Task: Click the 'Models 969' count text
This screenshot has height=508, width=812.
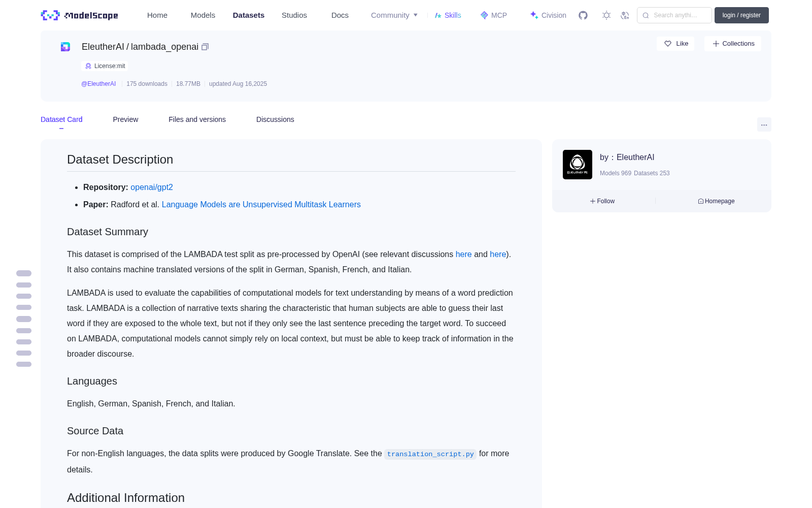Action: [616, 173]
